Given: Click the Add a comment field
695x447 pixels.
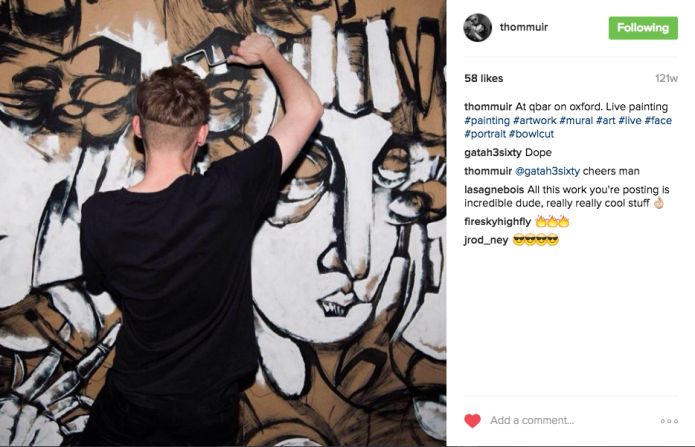Looking at the screenshot, I should 572,420.
